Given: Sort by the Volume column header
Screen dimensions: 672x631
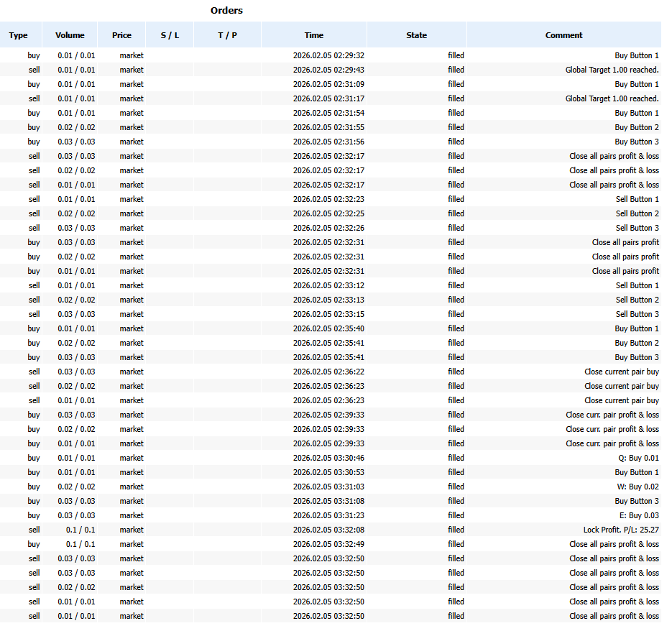Looking at the screenshot, I should click(x=70, y=35).
